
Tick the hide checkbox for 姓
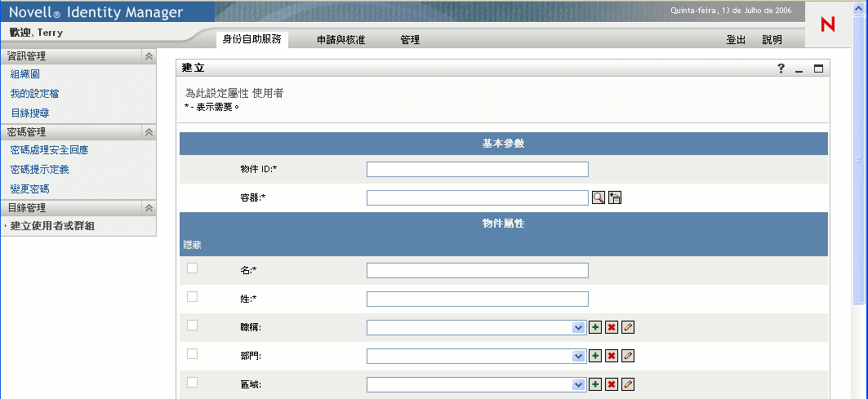click(192, 297)
